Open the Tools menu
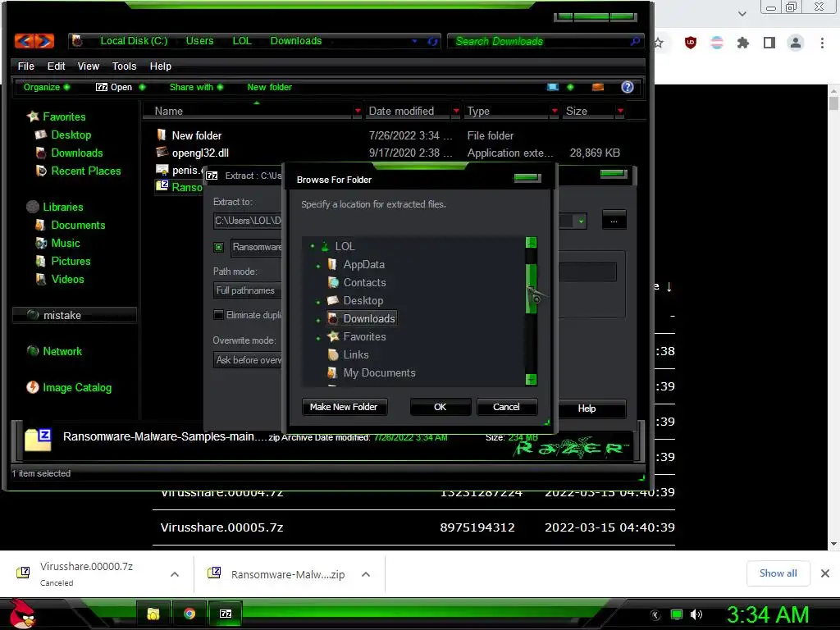The image size is (840, 630). (x=125, y=66)
